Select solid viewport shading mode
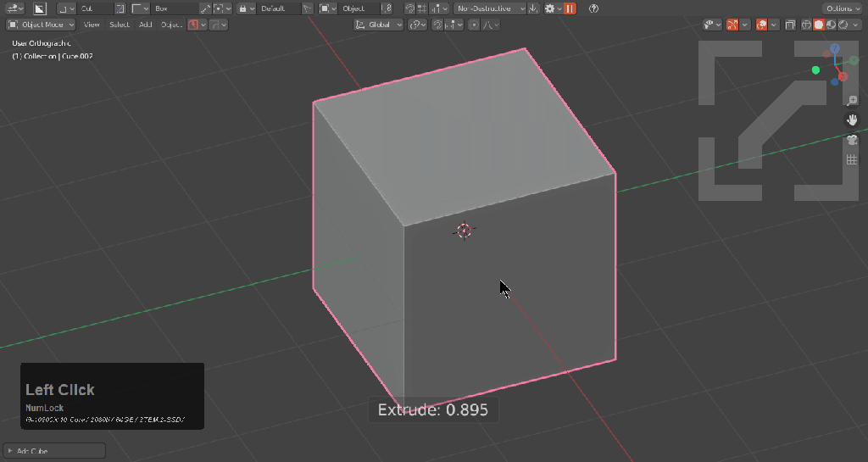Viewport: 868px width, 462px height. 819,25
